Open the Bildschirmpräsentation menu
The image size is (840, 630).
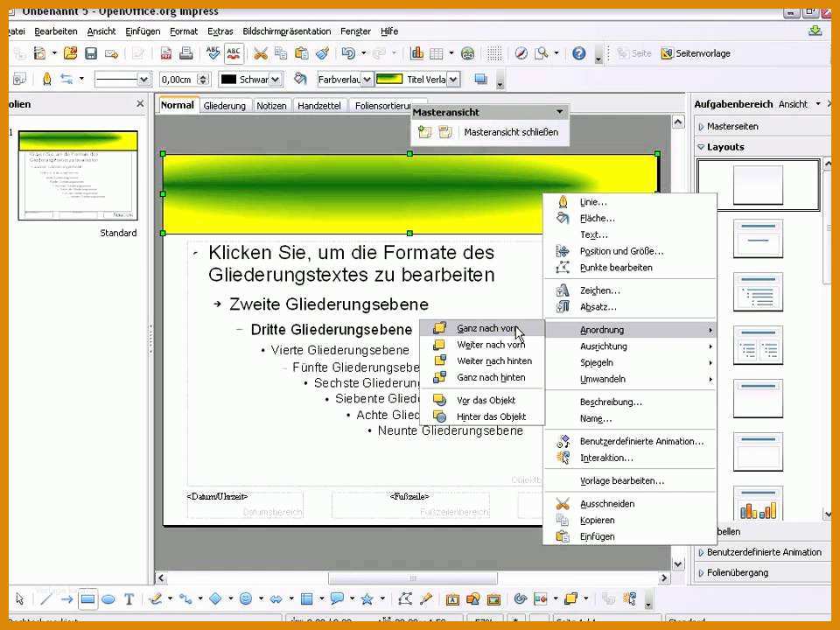click(x=287, y=31)
